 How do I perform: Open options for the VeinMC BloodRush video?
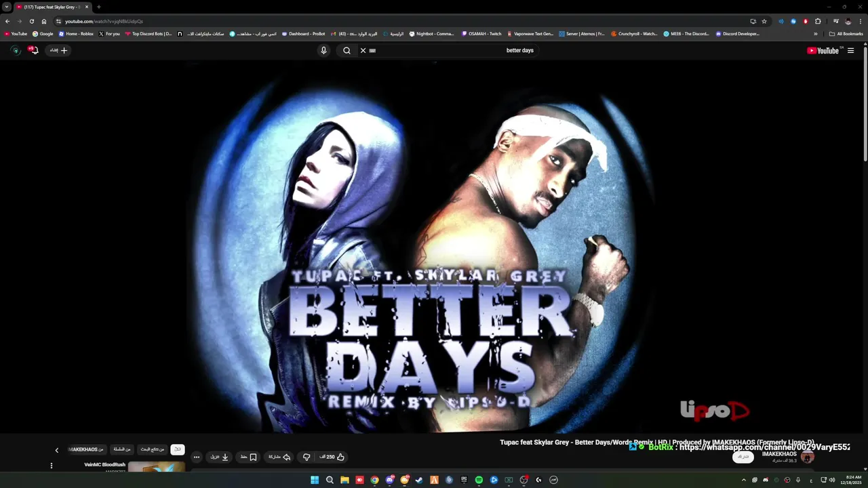pos(51,466)
